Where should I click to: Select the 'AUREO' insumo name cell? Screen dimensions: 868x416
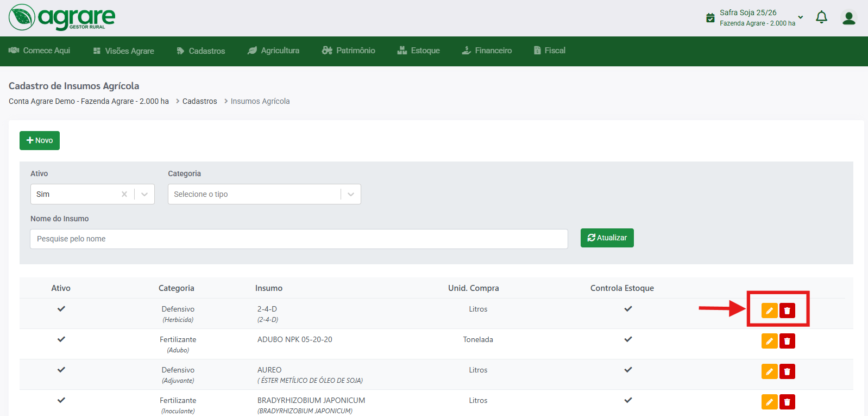click(269, 370)
